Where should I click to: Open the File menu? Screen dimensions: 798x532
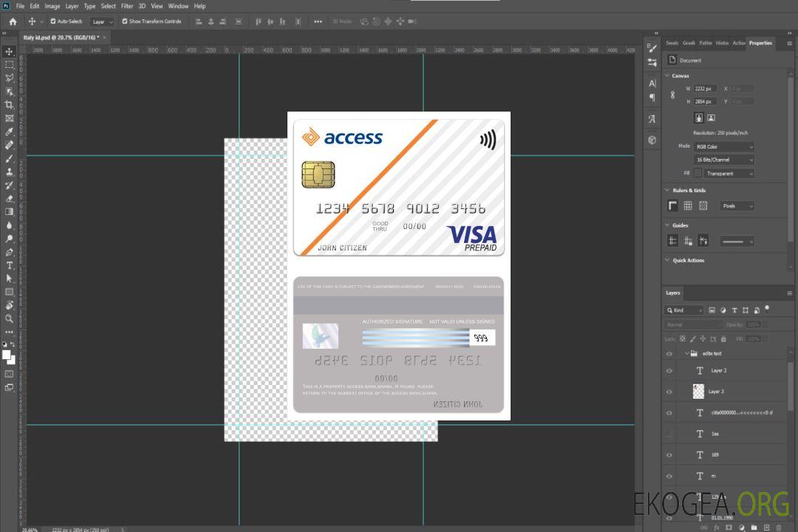coord(21,6)
